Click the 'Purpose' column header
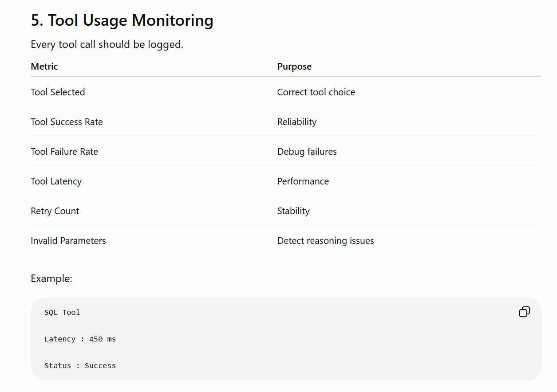This screenshot has height=392, width=557. [294, 67]
